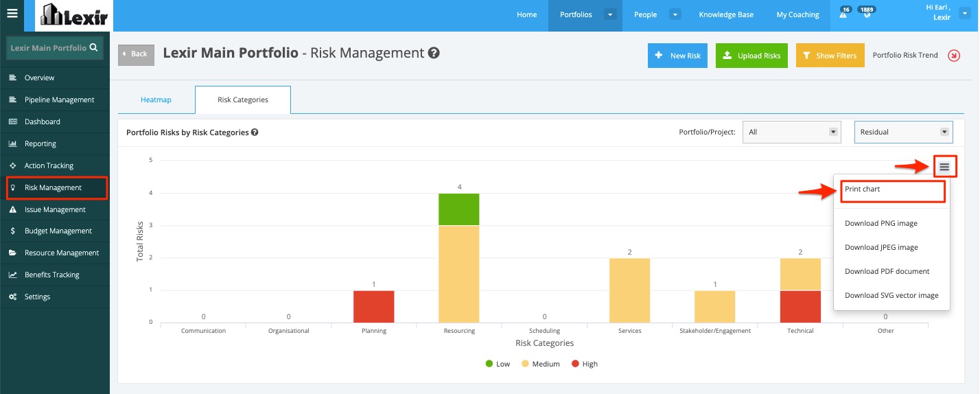This screenshot has width=980, height=394.
Task: Click the red Planning bar
Action: coord(374,306)
